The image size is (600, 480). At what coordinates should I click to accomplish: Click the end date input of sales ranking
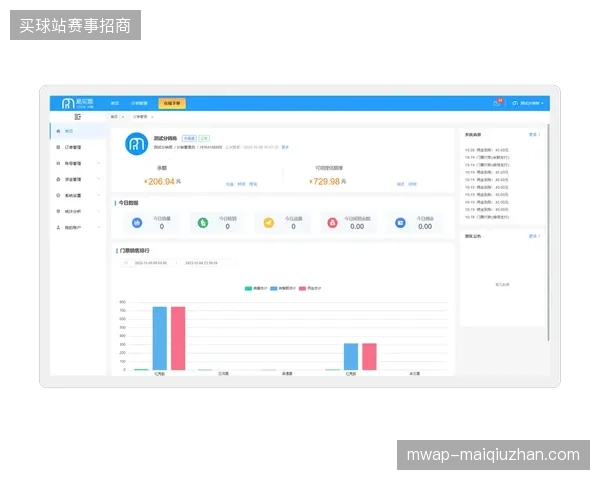pos(201,263)
